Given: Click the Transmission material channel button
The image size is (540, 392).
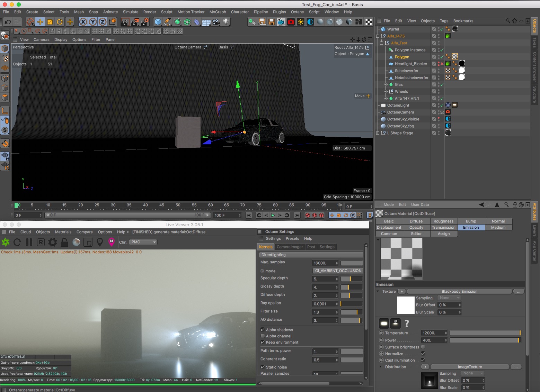Looking at the screenshot, I should pyautogui.click(x=443, y=227).
